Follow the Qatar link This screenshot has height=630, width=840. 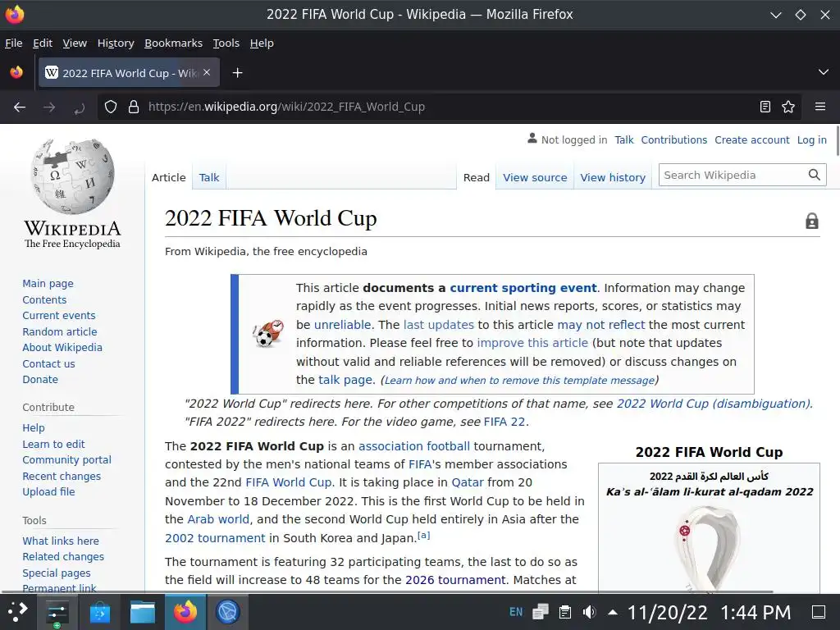467,482
